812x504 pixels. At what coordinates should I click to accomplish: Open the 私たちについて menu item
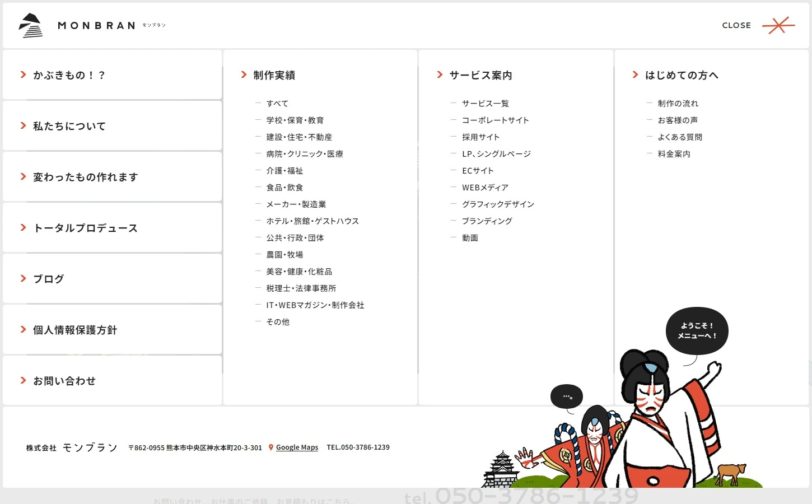click(69, 126)
